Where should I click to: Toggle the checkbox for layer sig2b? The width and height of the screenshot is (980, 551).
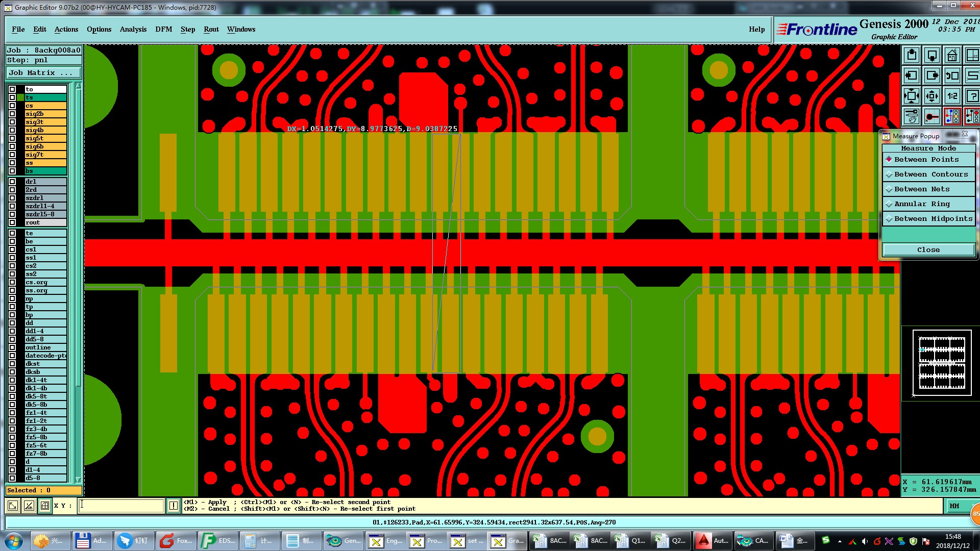[12, 114]
